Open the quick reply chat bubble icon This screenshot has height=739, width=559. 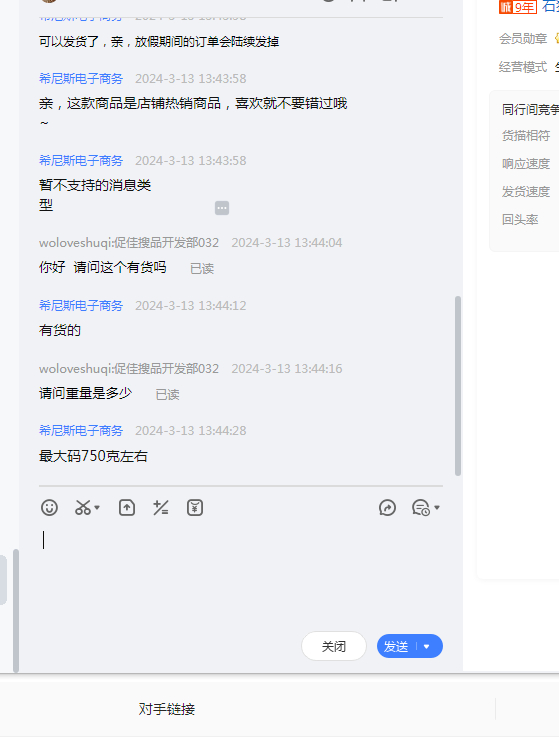click(420, 508)
